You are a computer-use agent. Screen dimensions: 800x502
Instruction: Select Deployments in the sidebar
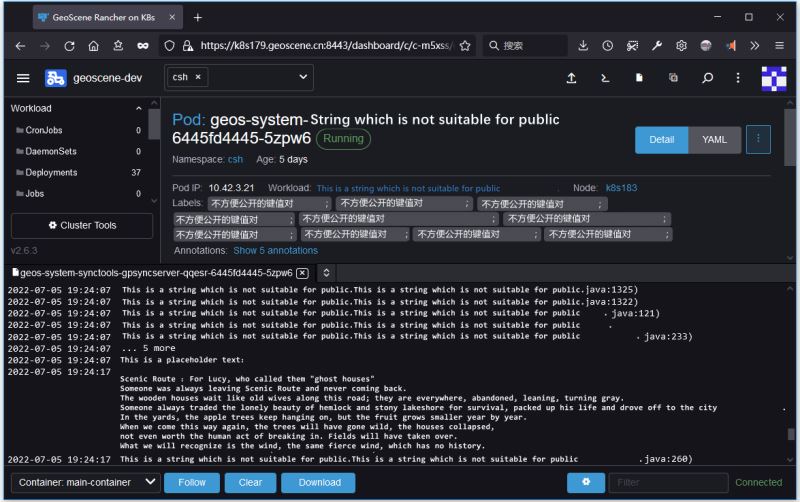click(x=51, y=173)
